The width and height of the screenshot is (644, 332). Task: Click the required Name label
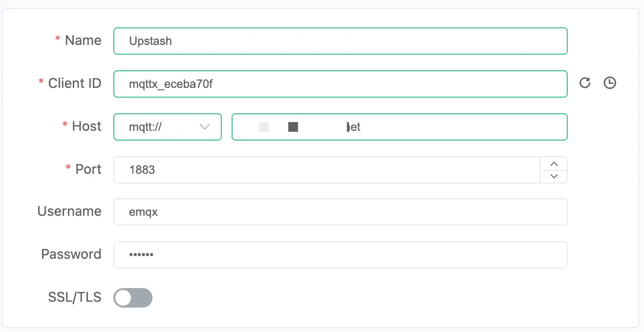tap(83, 41)
